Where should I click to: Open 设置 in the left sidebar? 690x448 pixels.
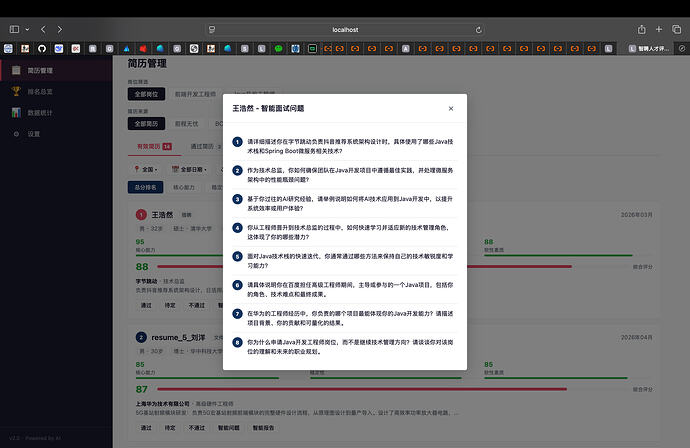(x=56, y=134)
